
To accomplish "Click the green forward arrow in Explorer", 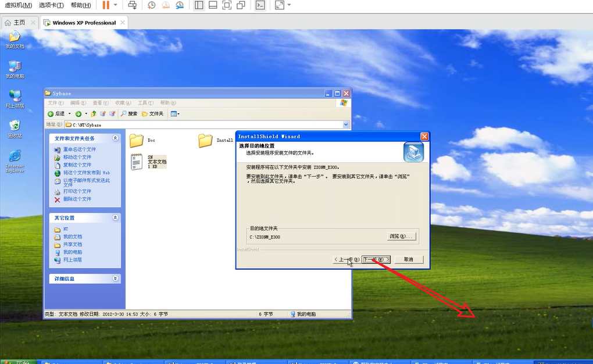I will click(x=78, y=114).
